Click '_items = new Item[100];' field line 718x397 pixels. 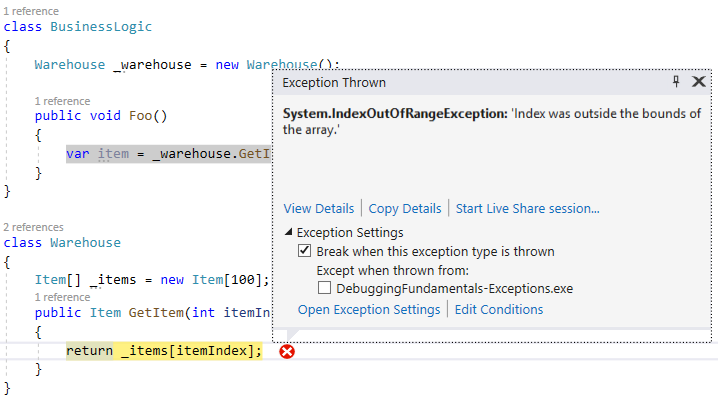coord(152,280)
